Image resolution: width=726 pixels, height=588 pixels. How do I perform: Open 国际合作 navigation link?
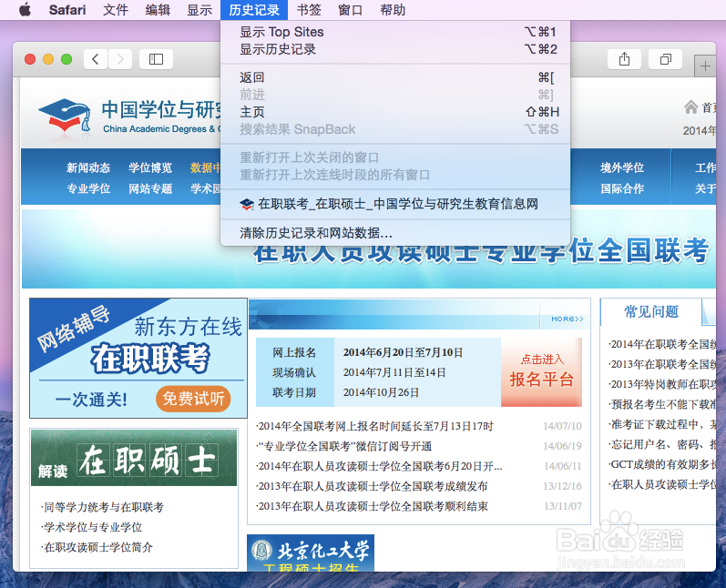pyautogui.click(x=622, y=188)
